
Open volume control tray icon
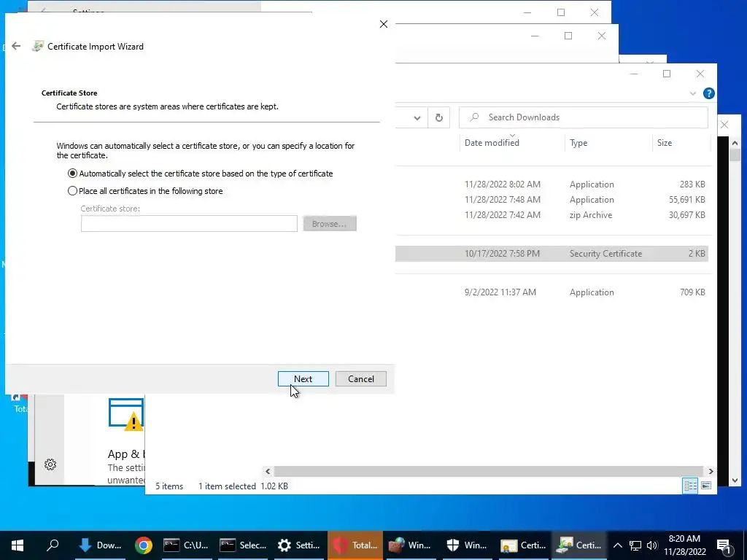tap(651, 545)
